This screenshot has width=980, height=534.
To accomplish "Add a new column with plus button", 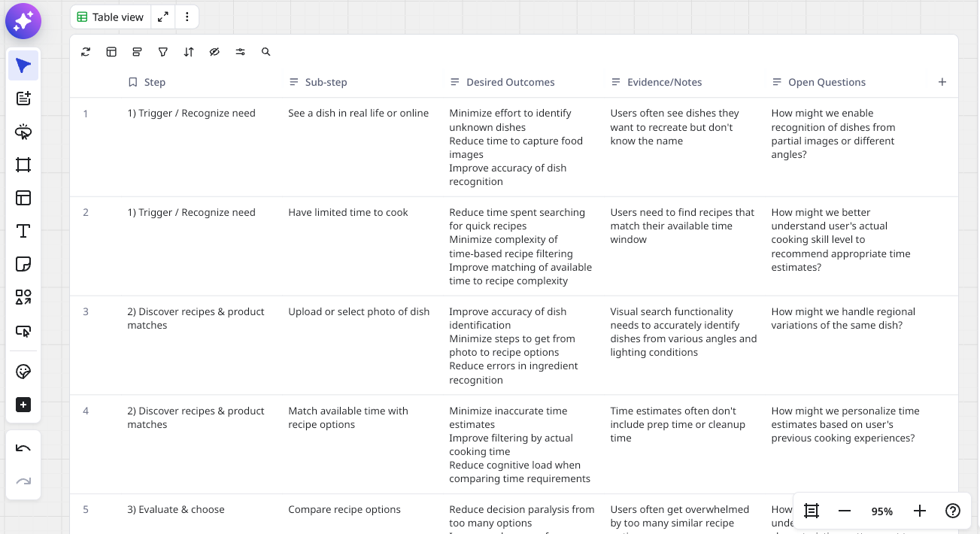I will [x=942, y=82].
